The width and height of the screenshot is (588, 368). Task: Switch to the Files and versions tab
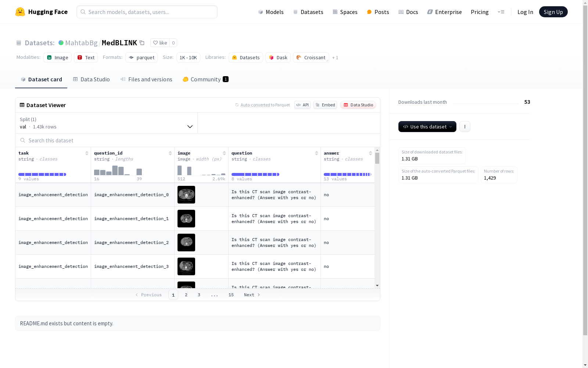tap(146, 79)
